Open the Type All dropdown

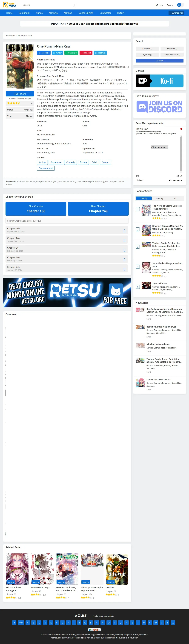pos(147,55)
